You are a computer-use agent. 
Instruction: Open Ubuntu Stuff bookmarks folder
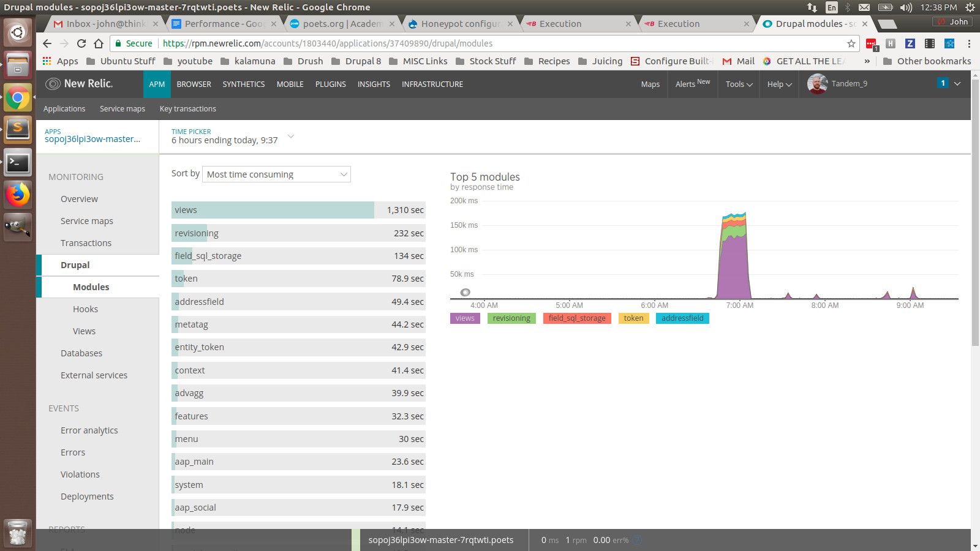click(121, 61)
